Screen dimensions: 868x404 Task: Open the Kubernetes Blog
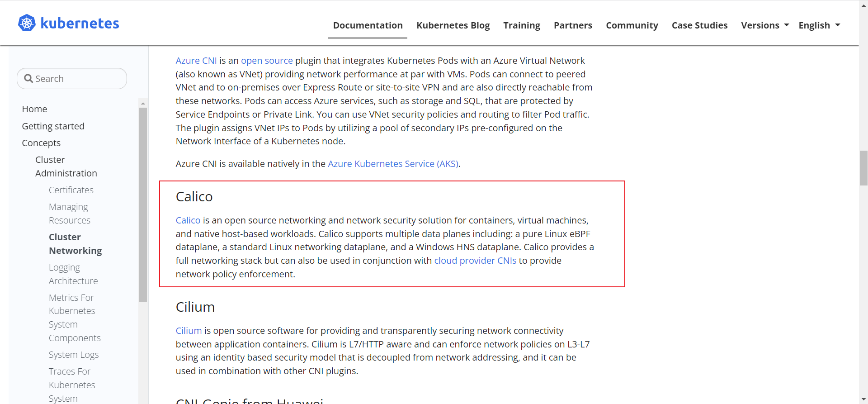(x=453, y=26)
